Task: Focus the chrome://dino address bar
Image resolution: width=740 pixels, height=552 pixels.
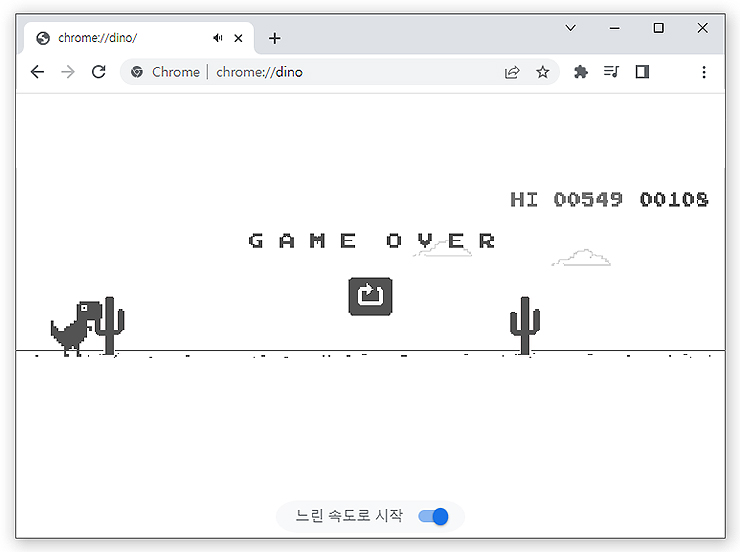Action: tap(340, 72)
